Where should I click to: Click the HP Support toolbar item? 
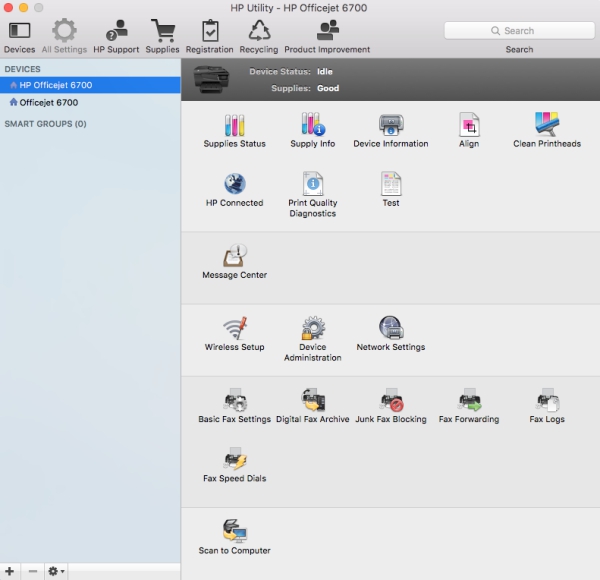pos(116,37)
